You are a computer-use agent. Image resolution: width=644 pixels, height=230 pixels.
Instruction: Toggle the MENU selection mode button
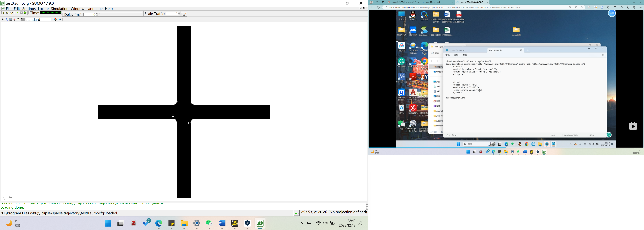[22, 20]
